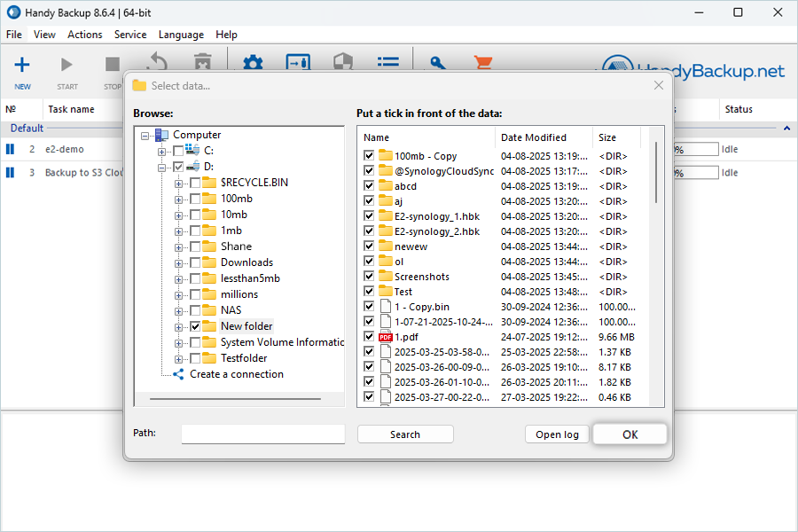
Task: Open the View menu
Action: tap(44, 35)
